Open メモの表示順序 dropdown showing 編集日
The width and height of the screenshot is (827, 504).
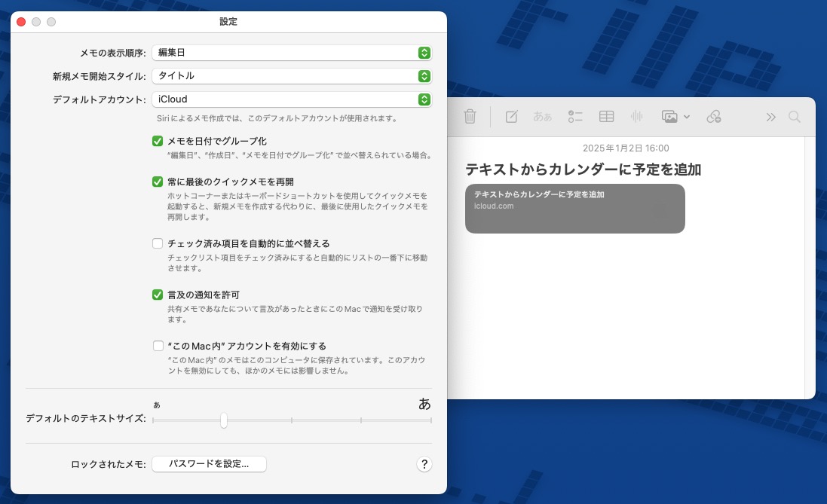pos(293,53)
